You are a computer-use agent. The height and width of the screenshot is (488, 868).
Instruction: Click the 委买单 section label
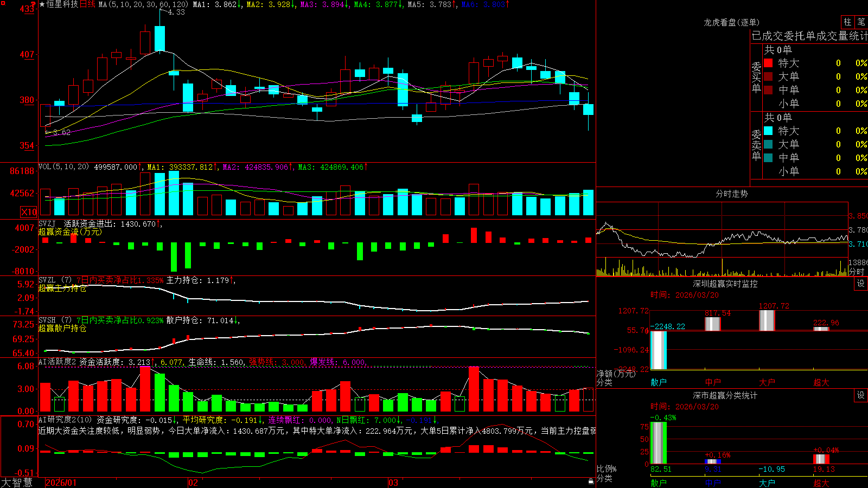756,78
